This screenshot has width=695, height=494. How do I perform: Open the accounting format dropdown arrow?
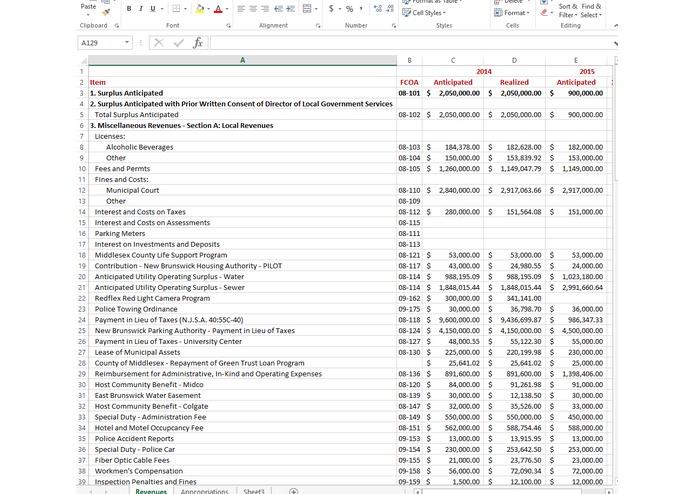pos(340,9)
